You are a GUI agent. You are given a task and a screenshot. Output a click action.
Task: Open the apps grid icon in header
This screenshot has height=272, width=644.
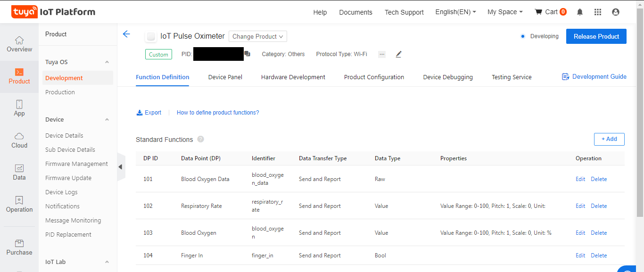(x=598, y=12)
